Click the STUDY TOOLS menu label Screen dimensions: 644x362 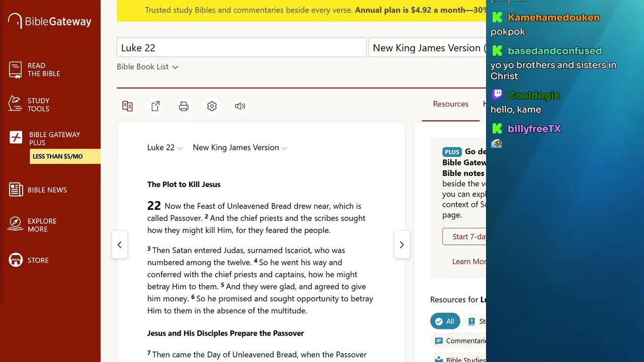coord(38,105)
